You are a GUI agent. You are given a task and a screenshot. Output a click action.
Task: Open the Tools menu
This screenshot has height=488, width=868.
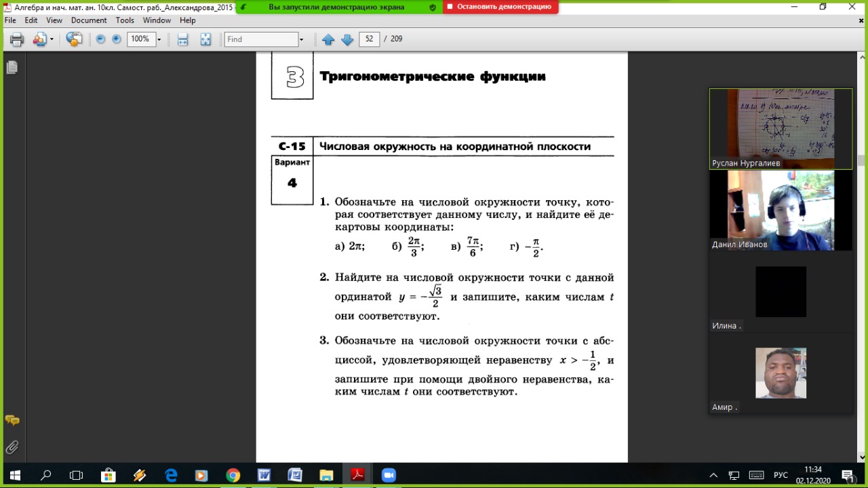[125, 20]
